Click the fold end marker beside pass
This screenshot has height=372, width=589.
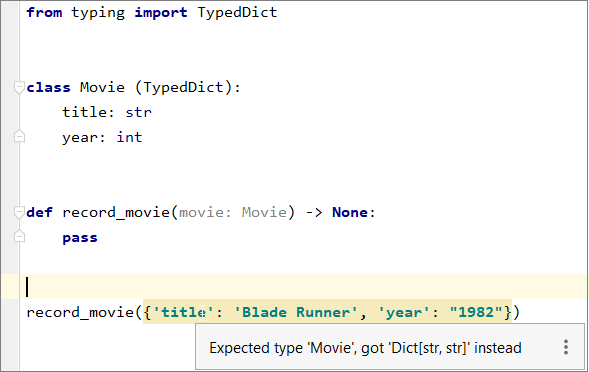coord(19,237)
